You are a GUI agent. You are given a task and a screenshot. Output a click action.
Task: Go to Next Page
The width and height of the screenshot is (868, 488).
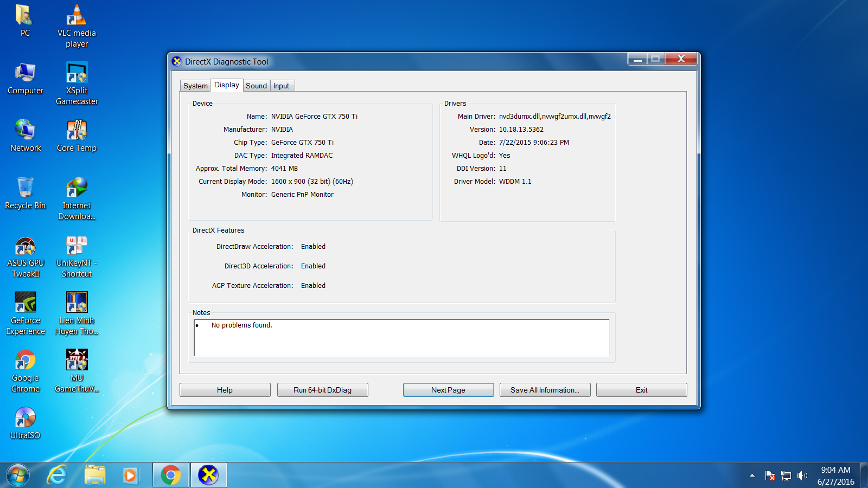pyautogui.click(x=448, y=390)
